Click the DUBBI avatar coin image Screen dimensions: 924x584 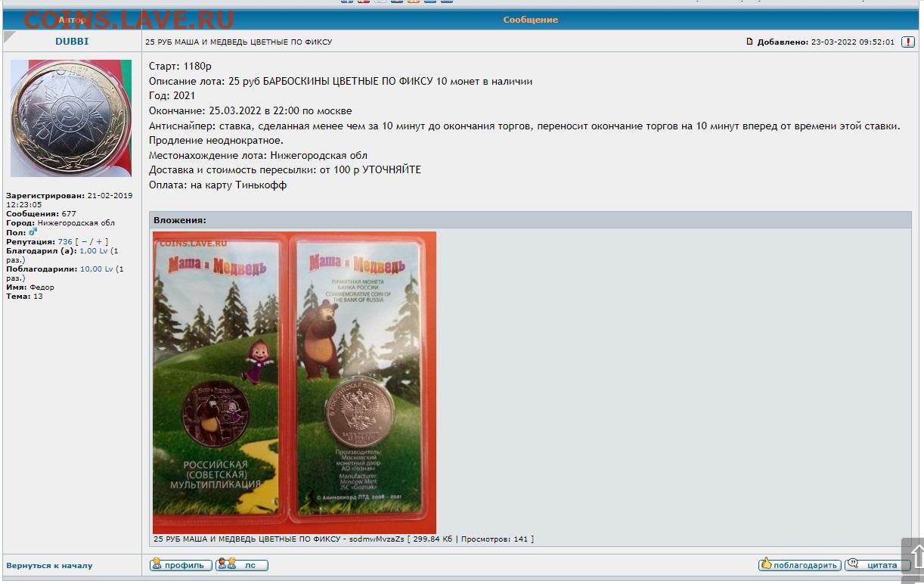coord(71,118)
